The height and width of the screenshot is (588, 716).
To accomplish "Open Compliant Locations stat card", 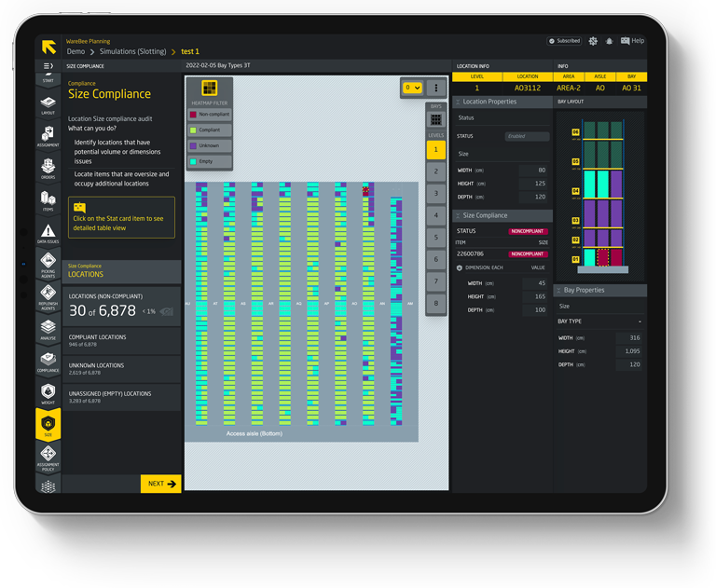I will pos(121,340).
